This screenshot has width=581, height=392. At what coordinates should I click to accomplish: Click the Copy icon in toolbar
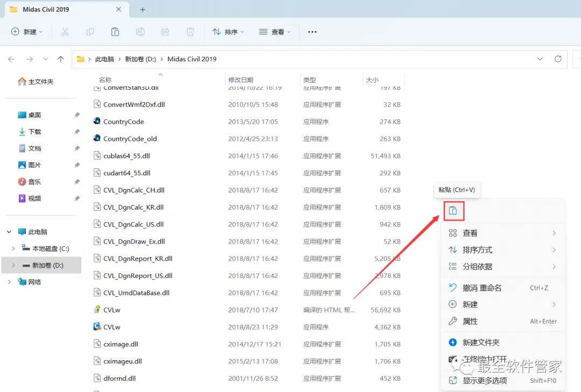pos(90,32)
